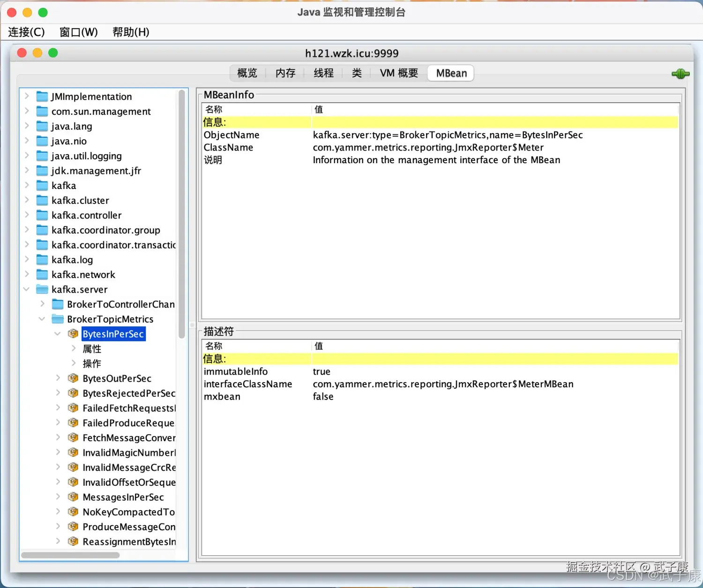The height and width of the screenshot is (588, 703).
Task: Click the BytesRejectedPerSec MBean icon
Action: click(73, 393)
